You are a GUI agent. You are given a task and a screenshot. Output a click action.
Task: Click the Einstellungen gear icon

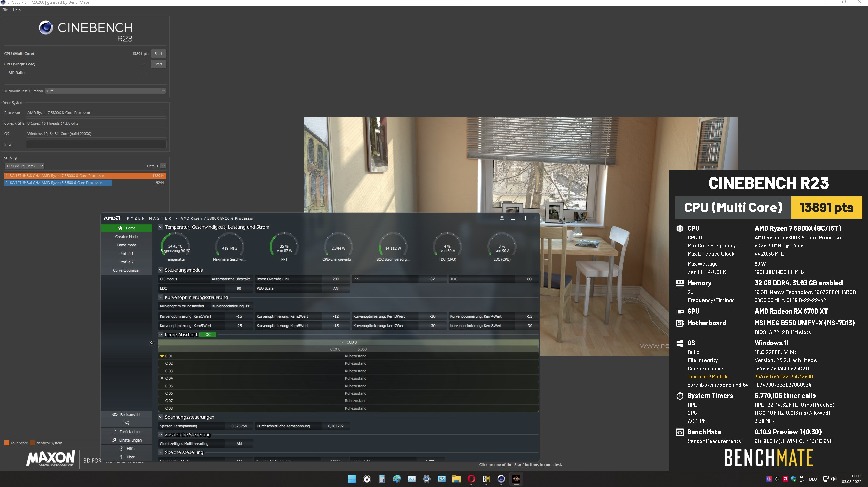[114, 440]
